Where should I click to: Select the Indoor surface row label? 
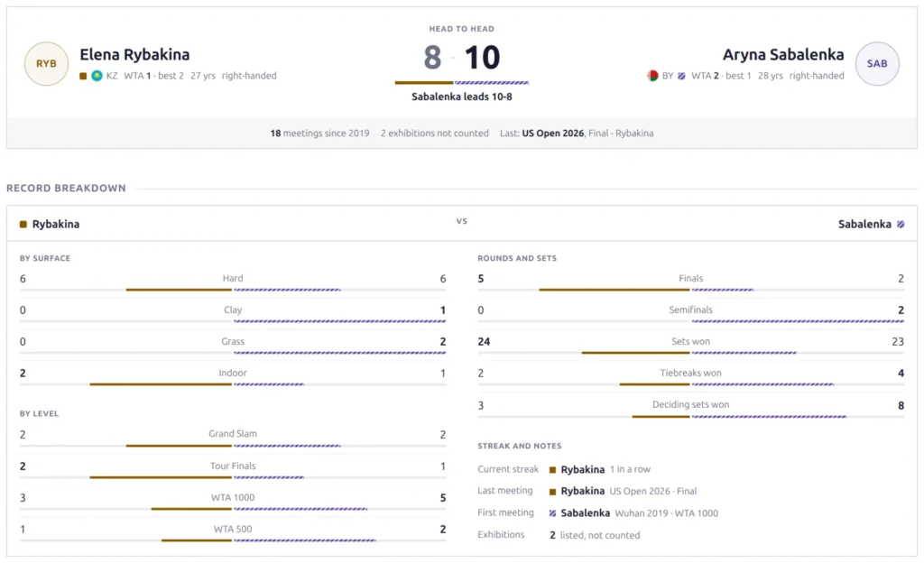click(x=233, y=373)
